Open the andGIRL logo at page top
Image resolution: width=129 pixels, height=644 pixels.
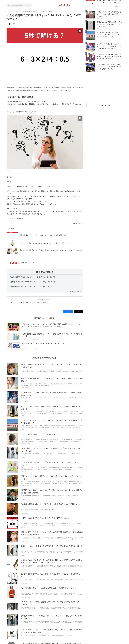point(64,5)
